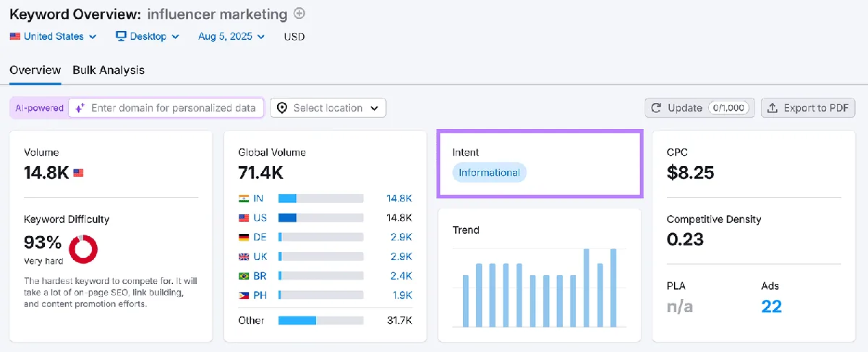Image resolution: width=868 pixels, height=352 pixels.
Task: Click the first bar in Trend chart
Action: click(x=465, y=301)
